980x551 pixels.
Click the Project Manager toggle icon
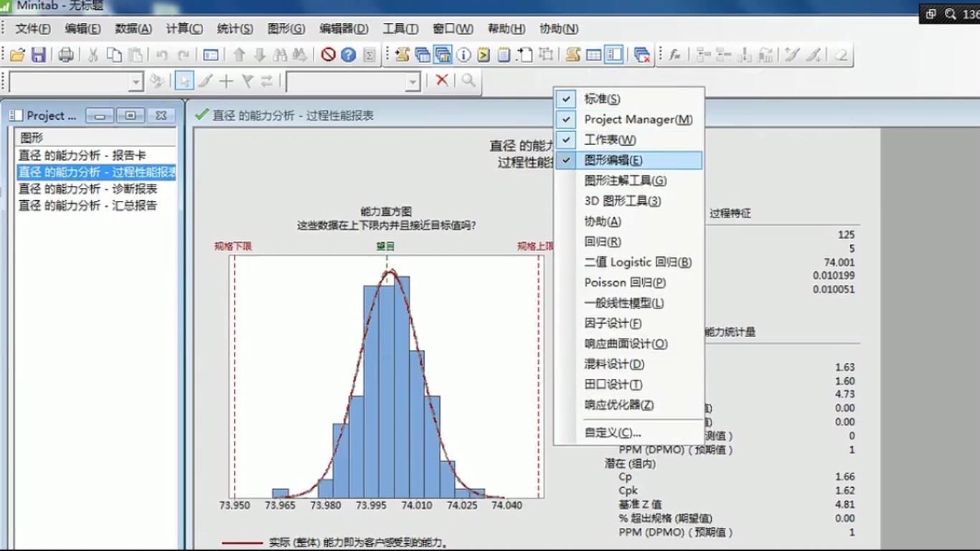[x=613, y=55]
